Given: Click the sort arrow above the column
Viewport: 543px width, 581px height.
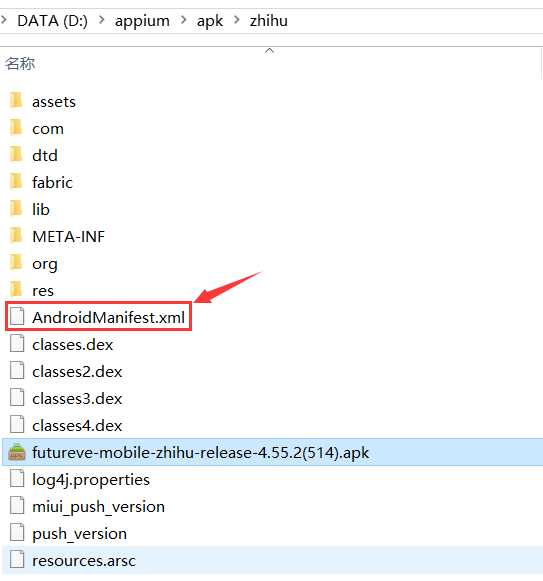Looking at the screenshot, I should click(269, 51).
